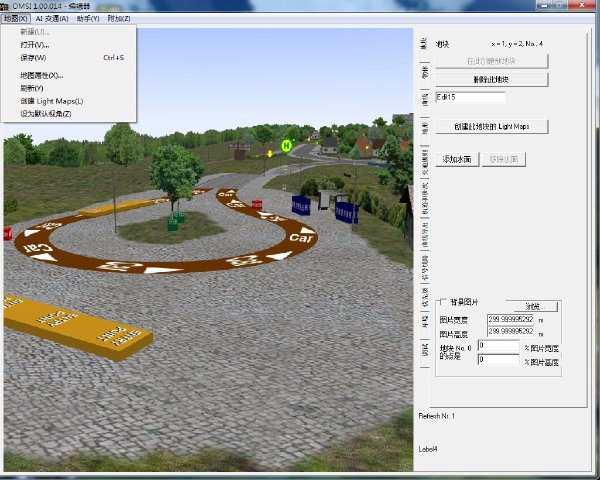Image resolution: width=600 pixels, height=480 pixels.
Task: Select the large orange block in foreground
Action: [x=77, y=327]
